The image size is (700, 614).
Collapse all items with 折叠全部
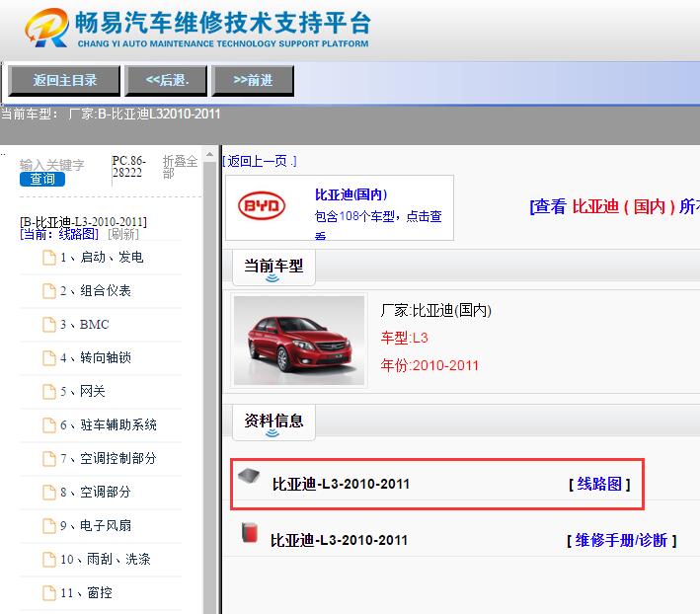click(180, 167)
